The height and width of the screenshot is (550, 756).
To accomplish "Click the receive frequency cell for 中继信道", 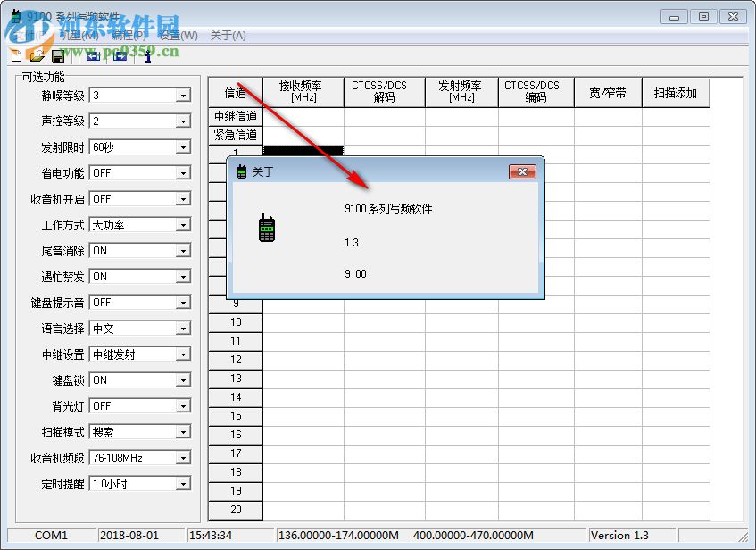I will [303, 117].
